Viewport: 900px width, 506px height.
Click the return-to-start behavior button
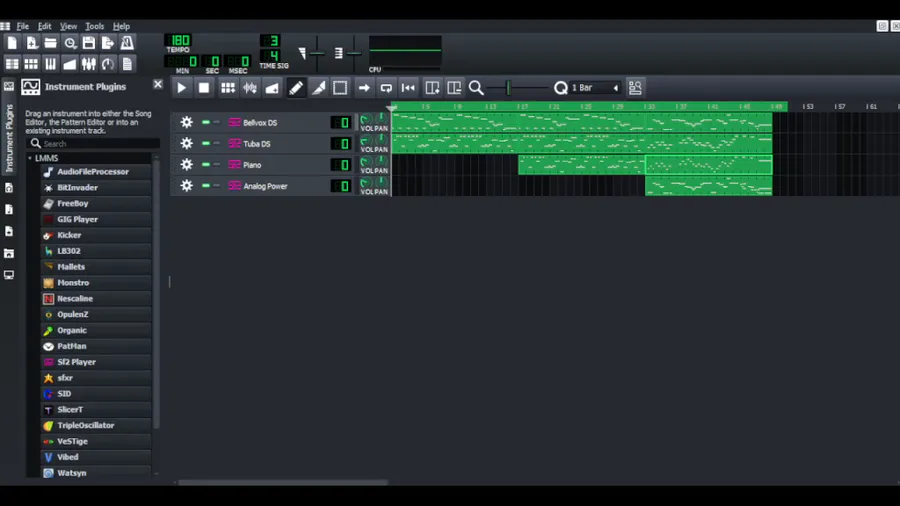coord(409,88)
